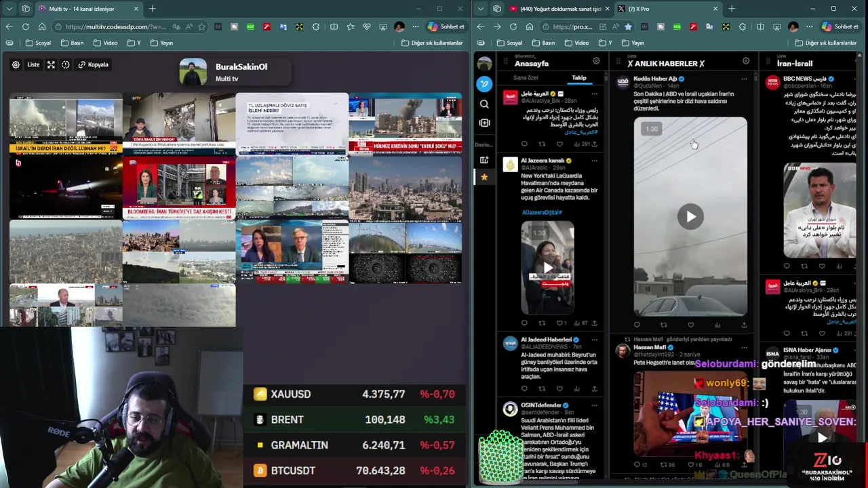Image resolution: width=868 pixels, height=488 pixels.
Task: Reply to the Al Arabiya post in Anasayfa
Action: (x=524, y=144)
